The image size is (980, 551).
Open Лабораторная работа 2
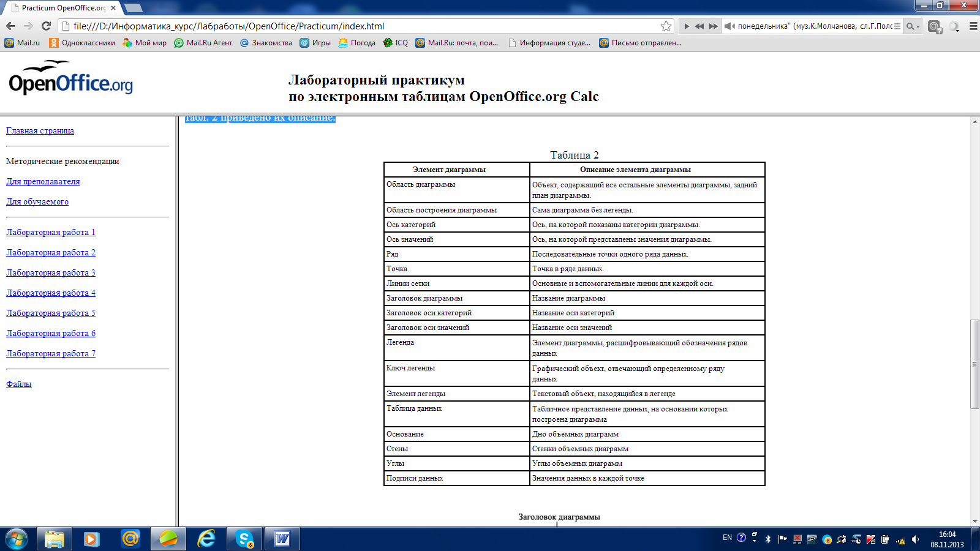(x=51, y=252)
